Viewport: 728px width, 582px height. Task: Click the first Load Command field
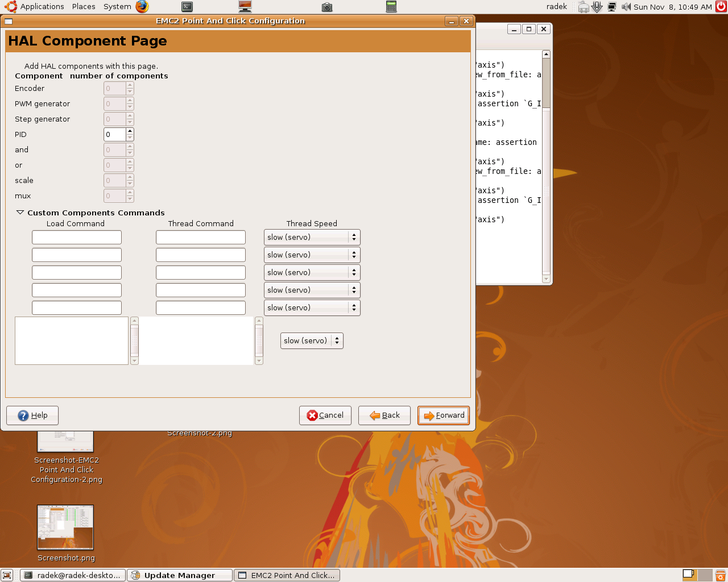(x=77, y=237)
